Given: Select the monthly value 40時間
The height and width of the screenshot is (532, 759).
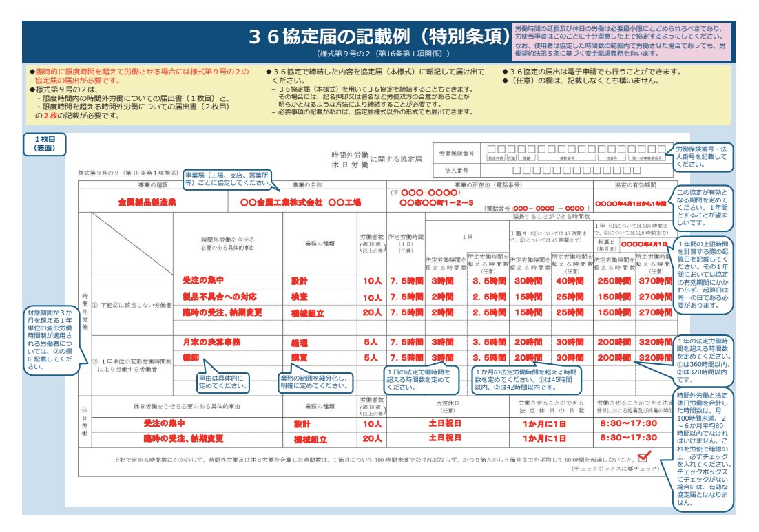Looking at the screenshot, I should [569, 281].
